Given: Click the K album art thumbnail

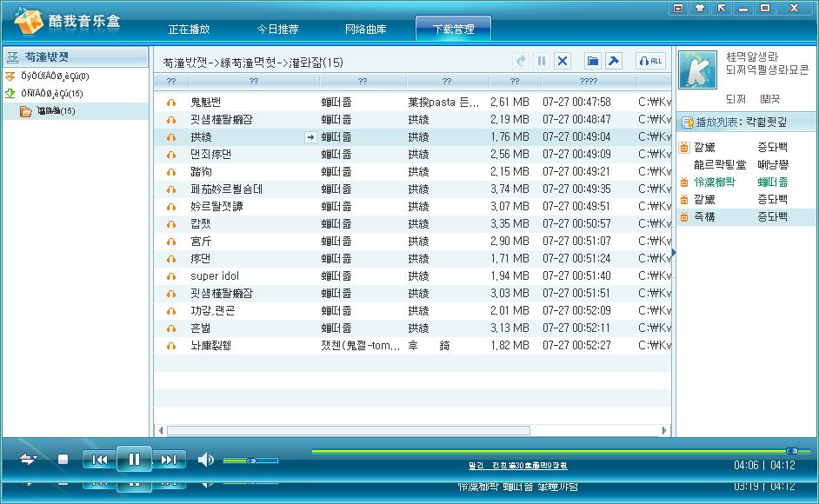Looking at the screenshot, I should tap(697, 70).
